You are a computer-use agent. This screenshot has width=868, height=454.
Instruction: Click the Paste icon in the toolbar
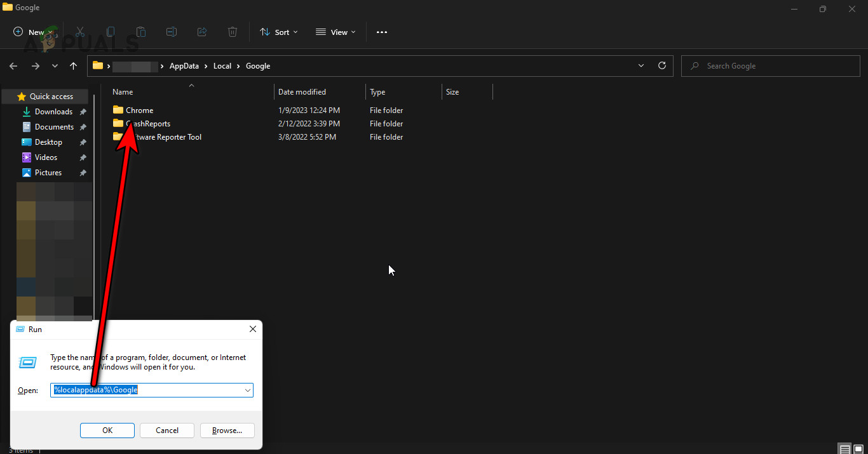coord(140,32)
